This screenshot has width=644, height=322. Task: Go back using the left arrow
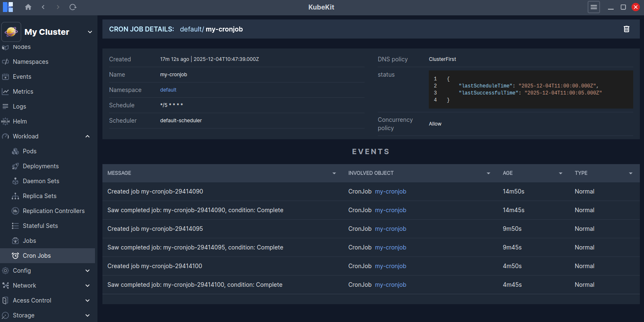(x=43, y=7)
